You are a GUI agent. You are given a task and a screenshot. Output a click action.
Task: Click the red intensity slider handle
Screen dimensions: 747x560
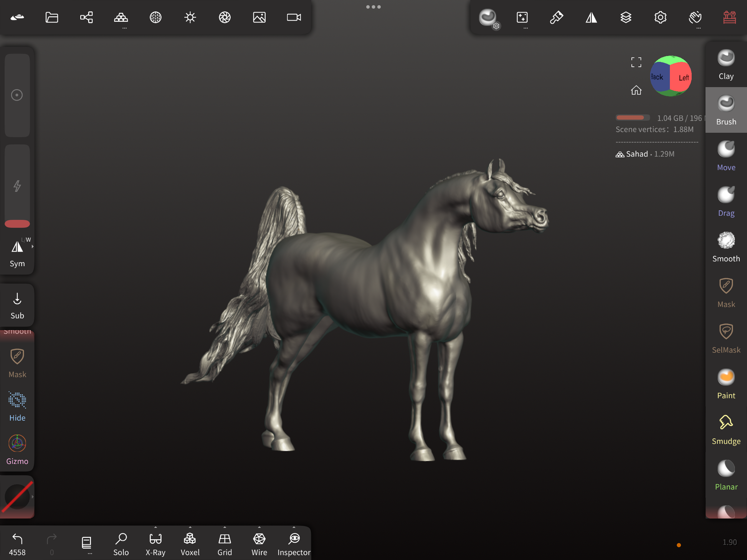pyautogui.click(x=17, y=224)
